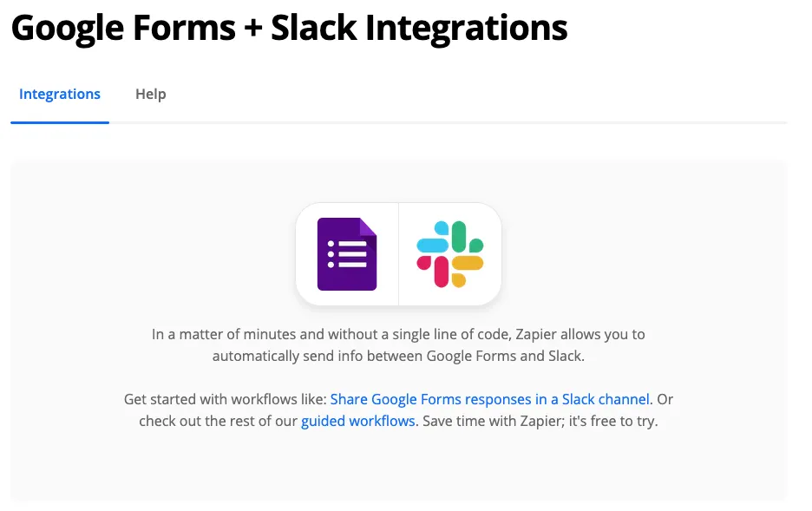Open Share Google Forms responses in Slack link
Viewport: 812px width, 511px height.
(489, 399)
